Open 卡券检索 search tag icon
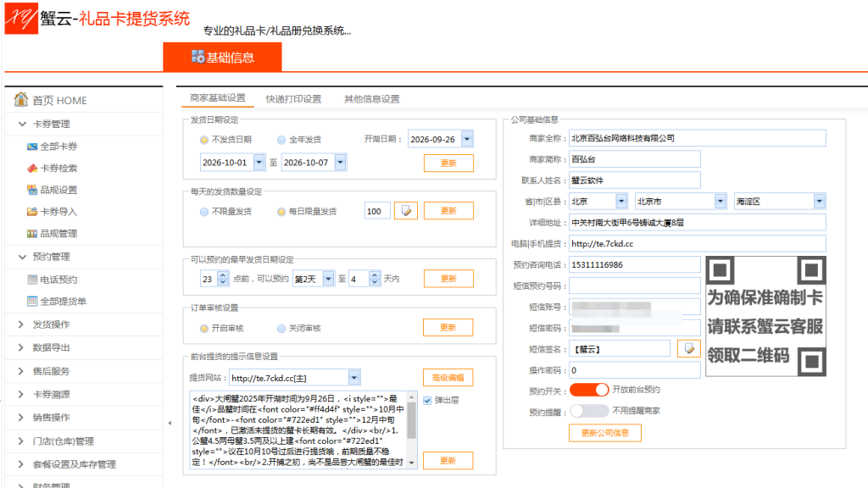868x488 pixels. click(x=32, y=169)
